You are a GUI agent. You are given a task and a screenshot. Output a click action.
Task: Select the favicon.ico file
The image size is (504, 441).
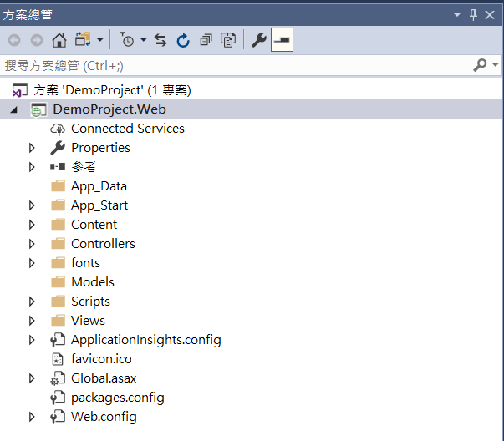click(x=100, y=359)
